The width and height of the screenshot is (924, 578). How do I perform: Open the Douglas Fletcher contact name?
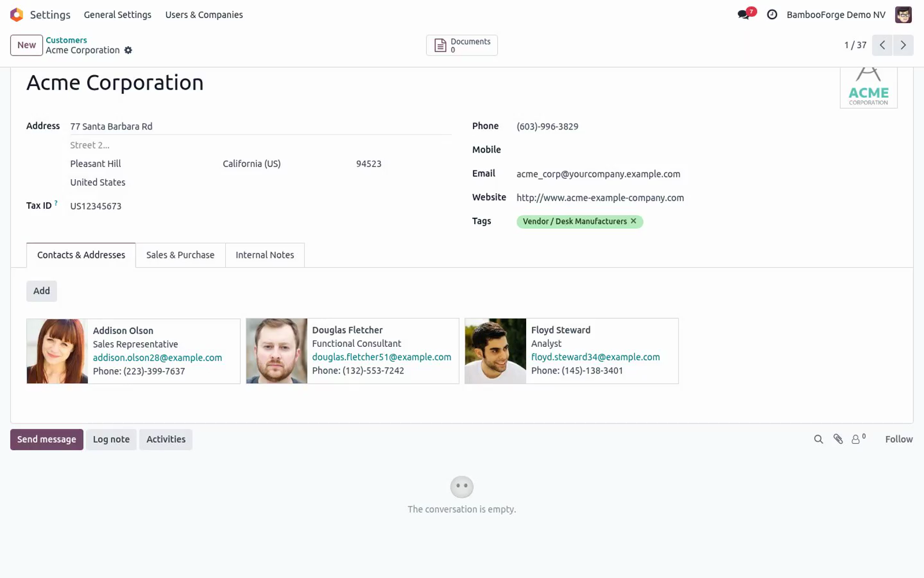347,330
